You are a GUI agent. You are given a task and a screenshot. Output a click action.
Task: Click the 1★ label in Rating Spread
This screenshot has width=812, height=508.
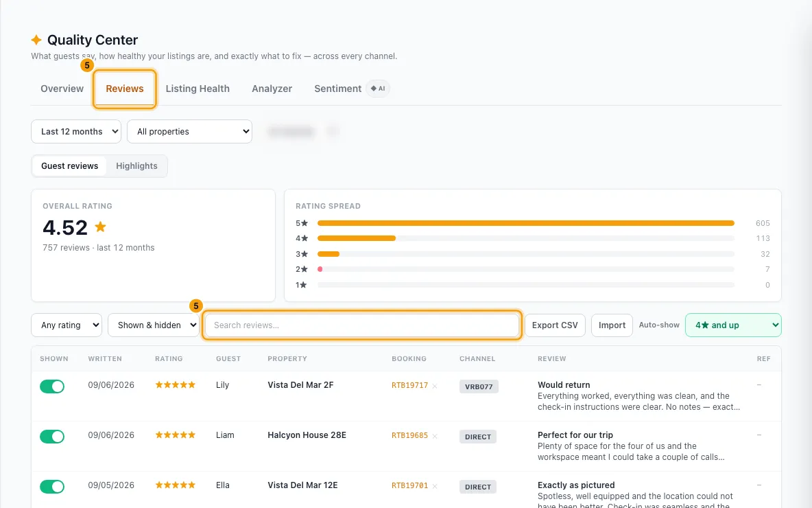[x=301, y=285]
